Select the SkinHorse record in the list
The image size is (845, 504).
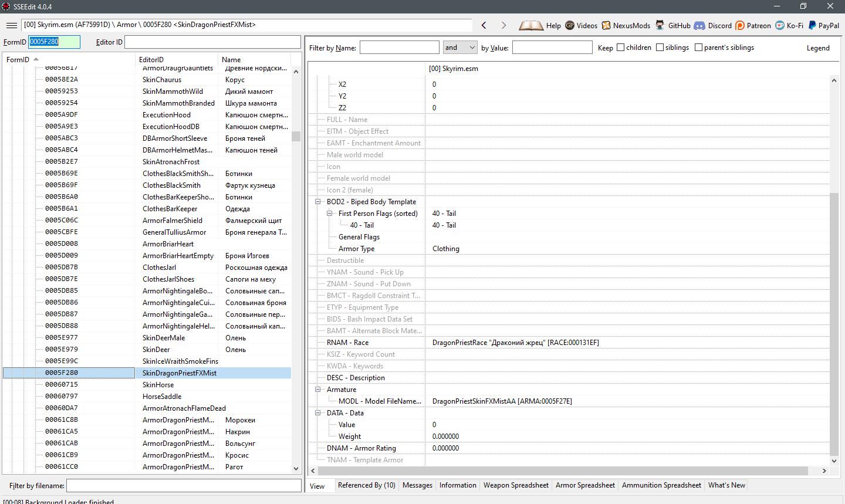point(158,385)
